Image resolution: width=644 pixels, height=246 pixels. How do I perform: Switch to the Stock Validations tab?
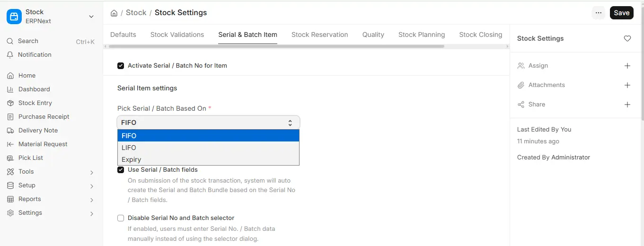(177, 35)
